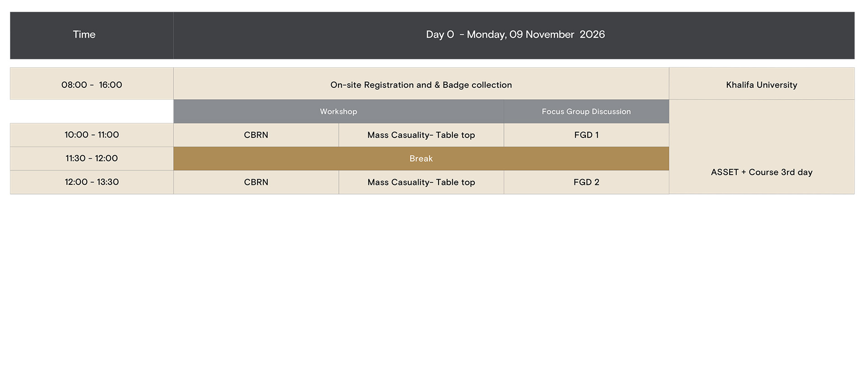The height and width of the screenshot is (392, 868).
Task: Open the FGD 2 session
Action: tap(586, 182)
